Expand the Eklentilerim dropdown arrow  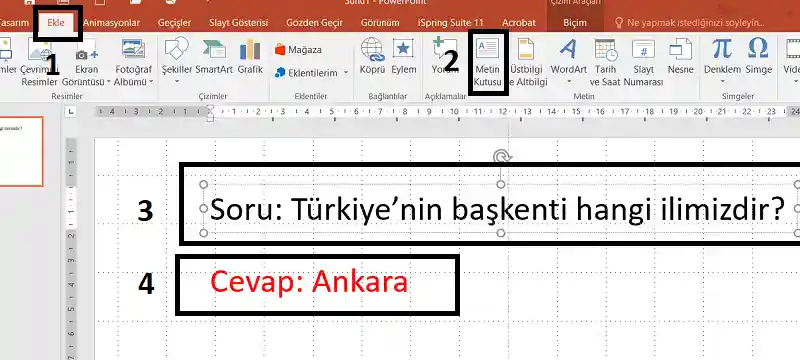coord(345,73)
